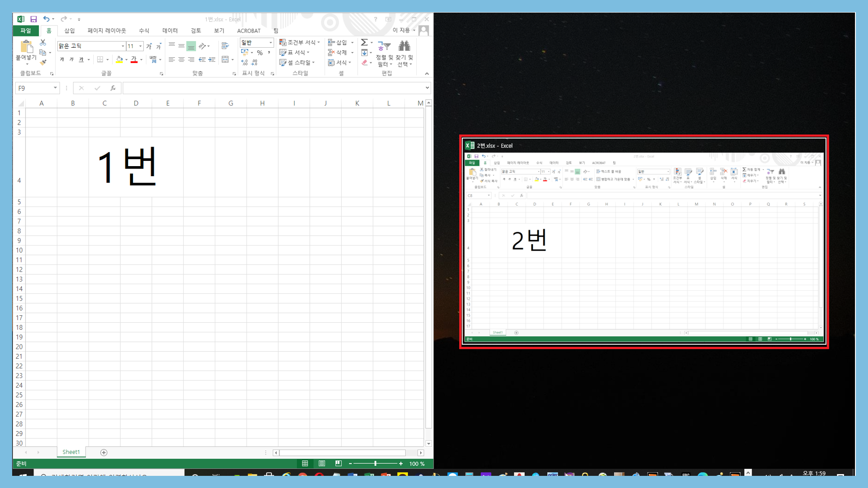Click the Wrap Text icon

click(x=225, y=46)
